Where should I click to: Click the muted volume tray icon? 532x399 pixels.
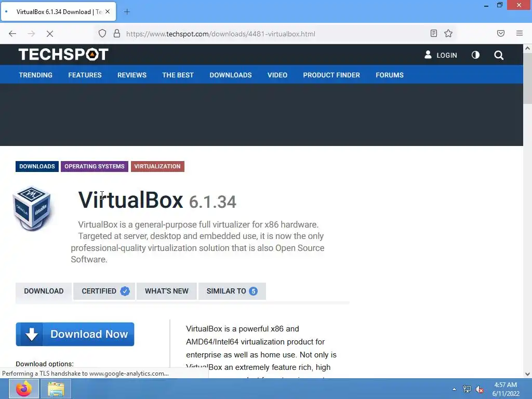click(x=480, y=389)
